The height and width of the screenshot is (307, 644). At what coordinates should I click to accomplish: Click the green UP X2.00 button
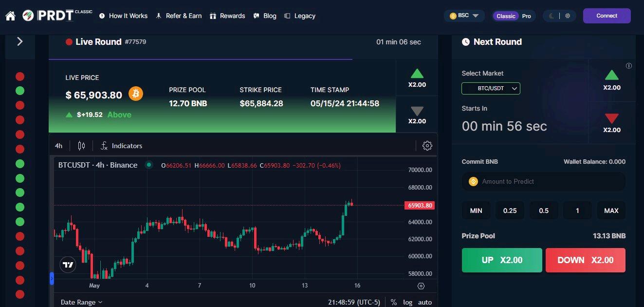click(502, 260)
